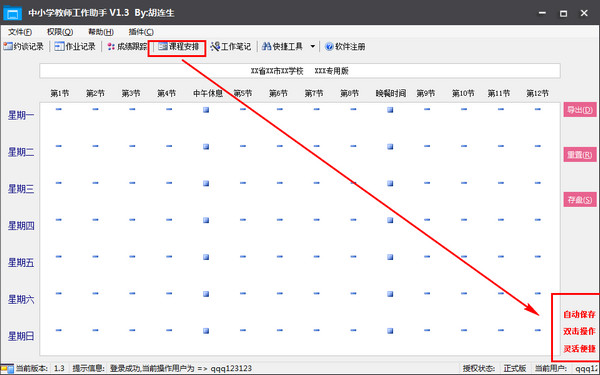600x375 pixels.
Task: Select 星期日 晚餐时间 square icon
Action: coord(390,331)
